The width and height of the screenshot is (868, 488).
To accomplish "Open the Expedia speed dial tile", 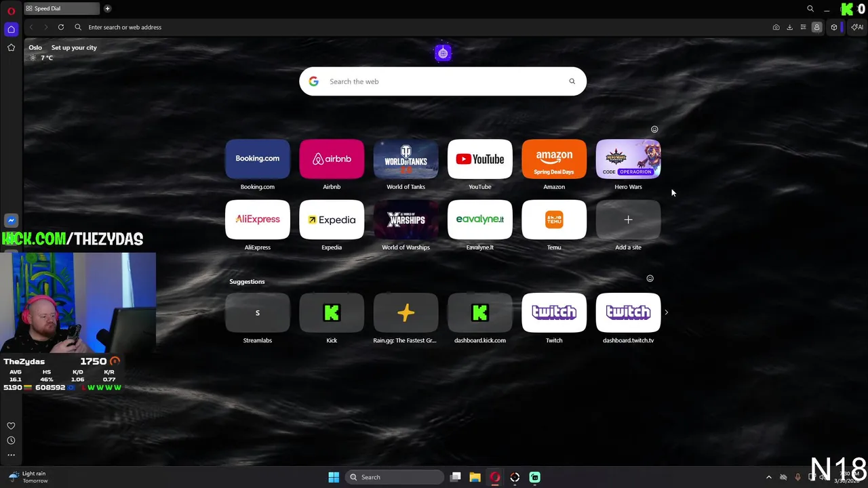I will 332,220.
